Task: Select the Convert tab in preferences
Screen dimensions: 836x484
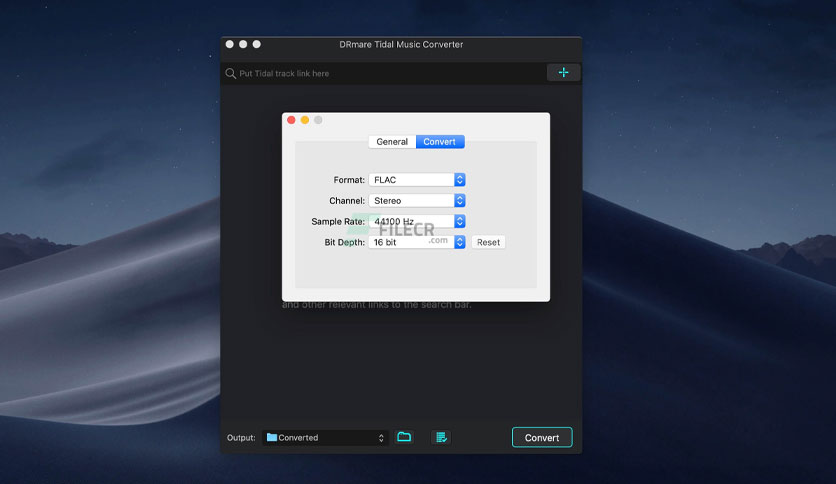Action: click(x=440, y=142)
